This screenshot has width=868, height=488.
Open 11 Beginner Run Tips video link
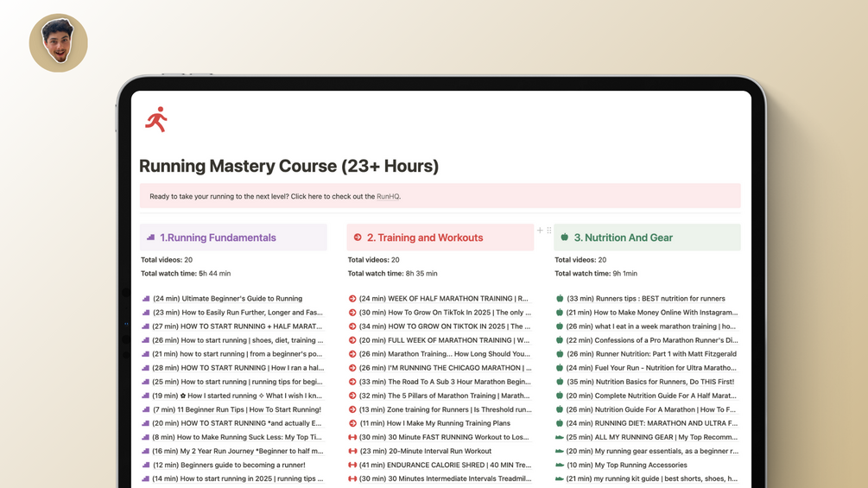pyautogui.click(x=237, y=409)
